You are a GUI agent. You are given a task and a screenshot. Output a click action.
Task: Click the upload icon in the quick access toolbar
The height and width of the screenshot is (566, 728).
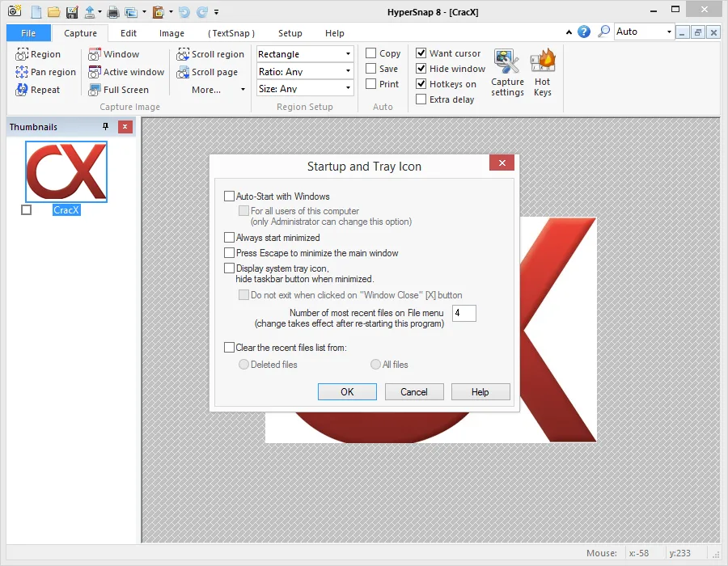pyautogui.click(x=90, y=12)
